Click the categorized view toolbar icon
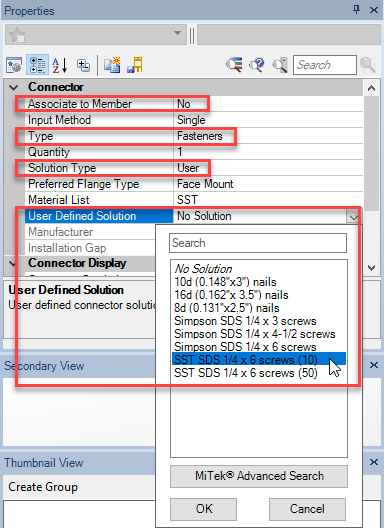The width and height of the screenshot is (384, 528). point(37,65)
